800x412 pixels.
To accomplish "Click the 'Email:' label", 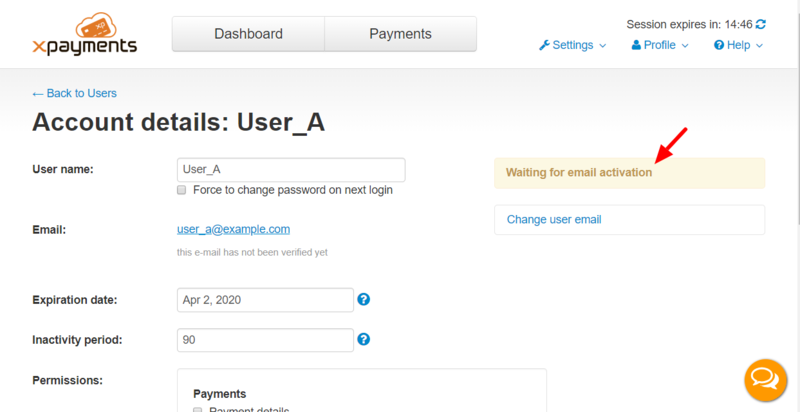I will pos(49,230).
